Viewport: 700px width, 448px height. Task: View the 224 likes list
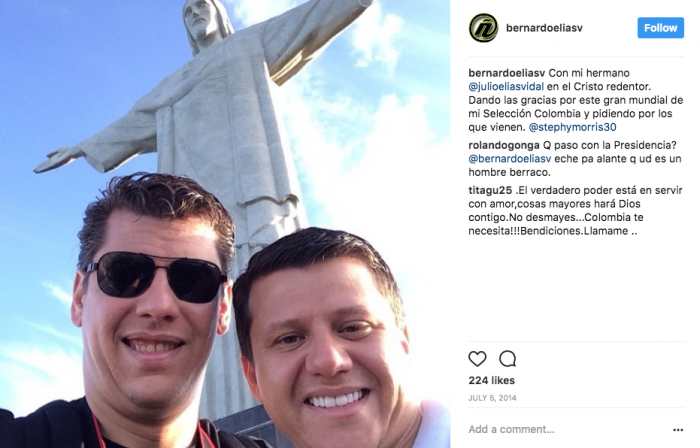pyautogui.click(x=492, y=381)
